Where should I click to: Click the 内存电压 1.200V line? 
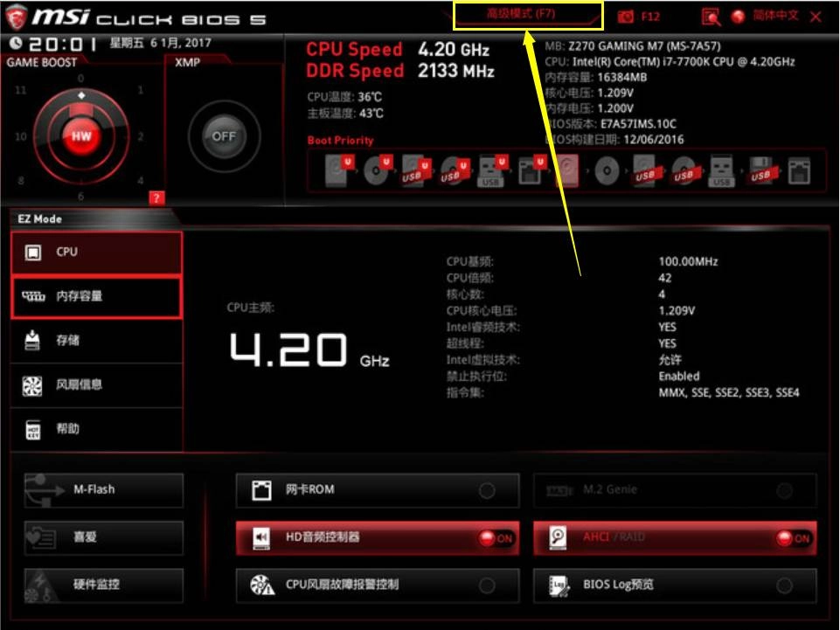tap(589, 108)
